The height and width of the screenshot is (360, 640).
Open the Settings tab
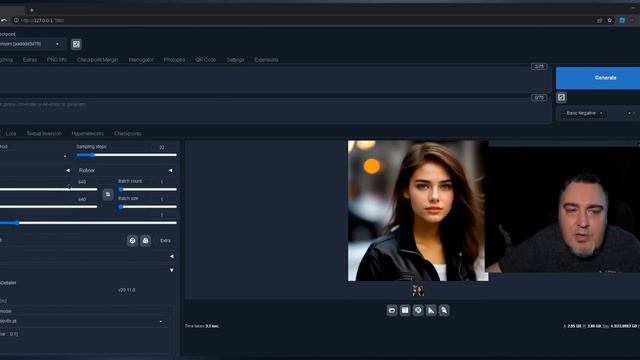235,60
